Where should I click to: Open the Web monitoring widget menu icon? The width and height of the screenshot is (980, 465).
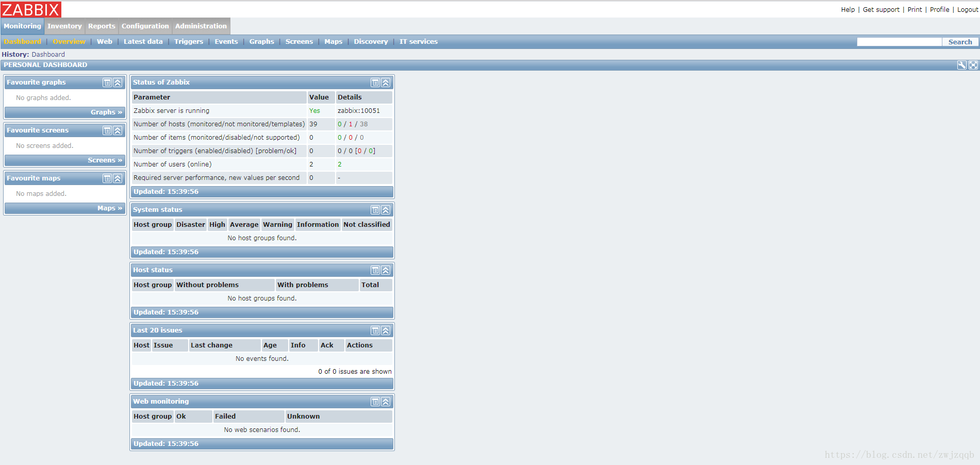pyautogui.click(x=375, y=402)
